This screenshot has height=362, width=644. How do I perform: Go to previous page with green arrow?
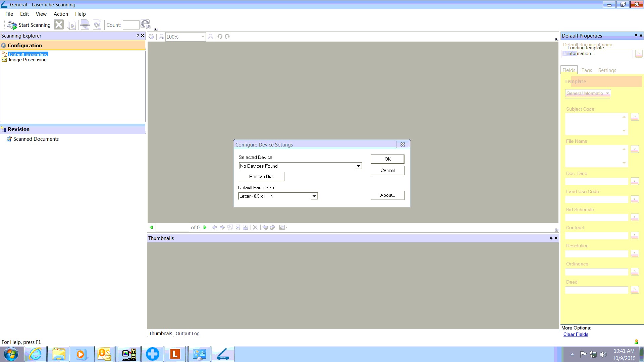151,227
